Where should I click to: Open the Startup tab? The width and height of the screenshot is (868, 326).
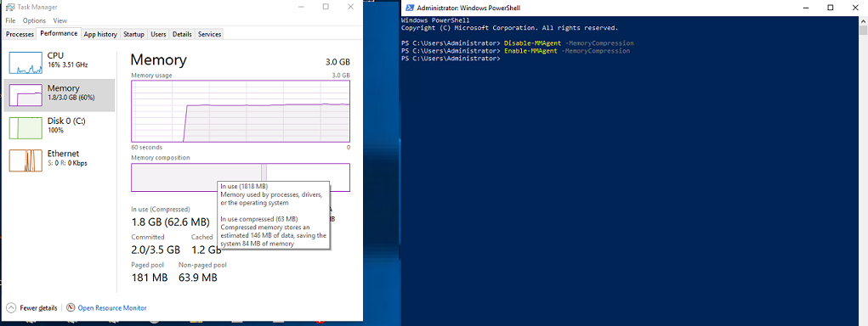[x=133, y=34]
